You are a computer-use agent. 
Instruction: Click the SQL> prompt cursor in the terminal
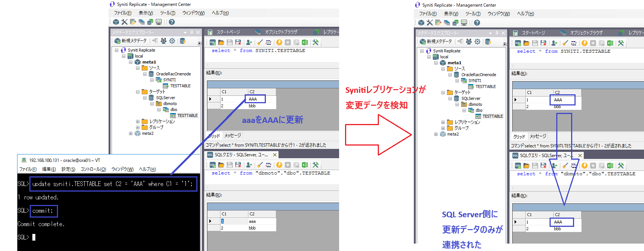pyautogui.click(x=34, y=237)
